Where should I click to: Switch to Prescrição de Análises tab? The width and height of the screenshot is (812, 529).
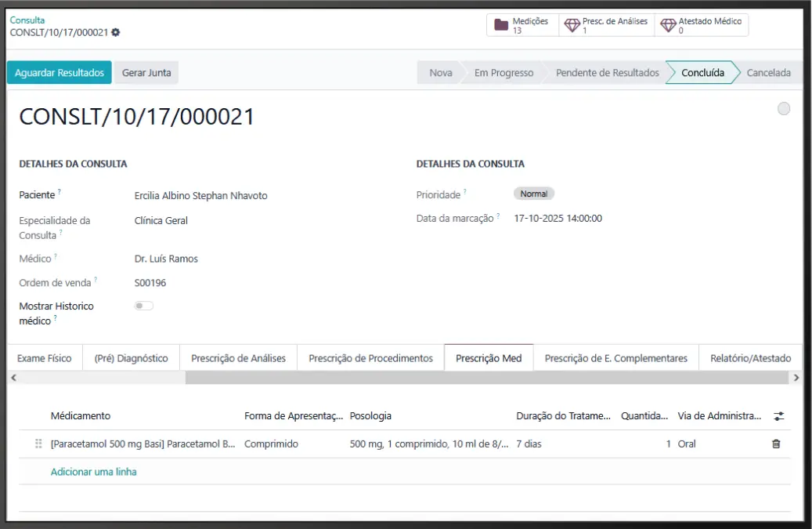tap(238, 358)
